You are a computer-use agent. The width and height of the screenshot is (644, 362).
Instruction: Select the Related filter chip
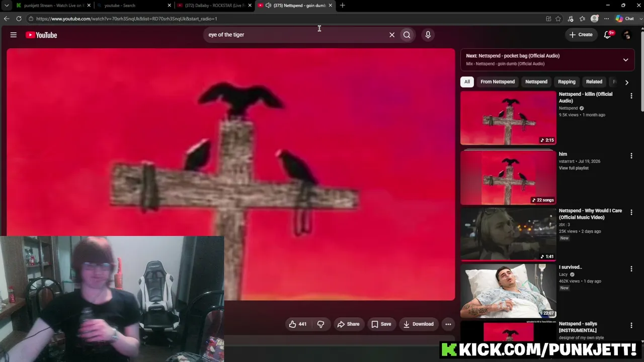click(594, 82)
